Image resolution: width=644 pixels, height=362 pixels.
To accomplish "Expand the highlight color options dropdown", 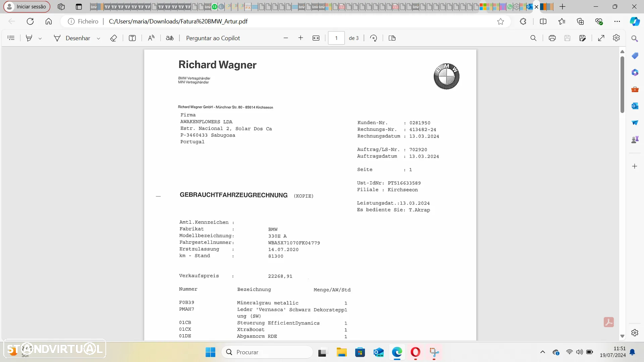I will tap(40, 38).
